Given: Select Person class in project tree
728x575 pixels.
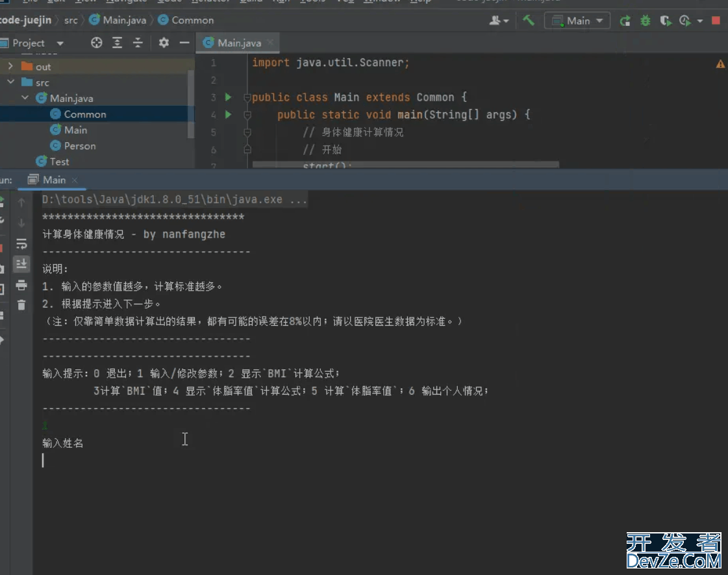Looking at the screenshot, I should pos(79,146).
